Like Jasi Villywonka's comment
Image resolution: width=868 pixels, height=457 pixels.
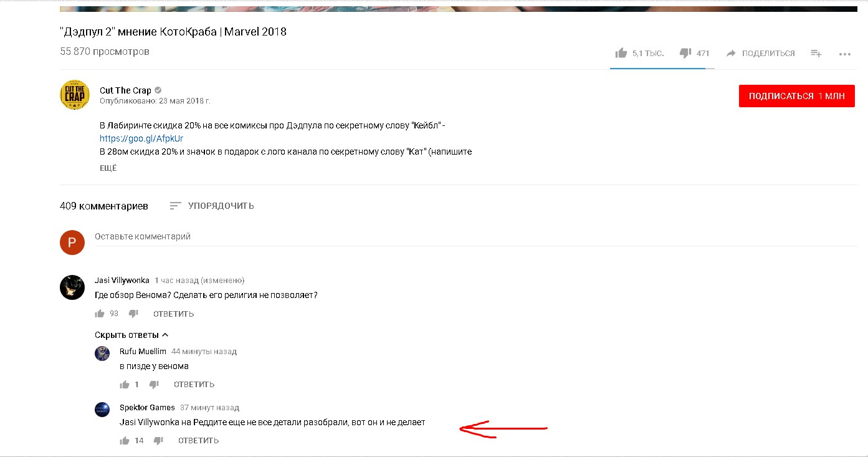(100, 314)
